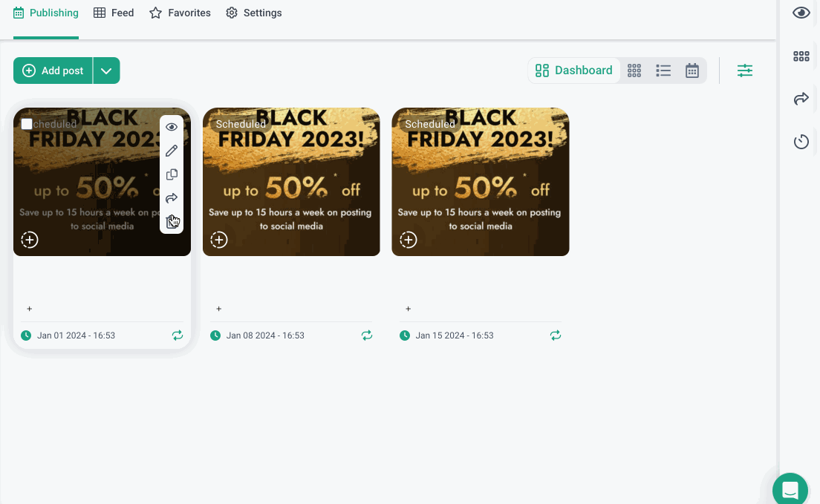The width and height of the screenshot is (820, 504).
Task: Expand the Add post dropdown arrow
Action: tap(106, 71)
